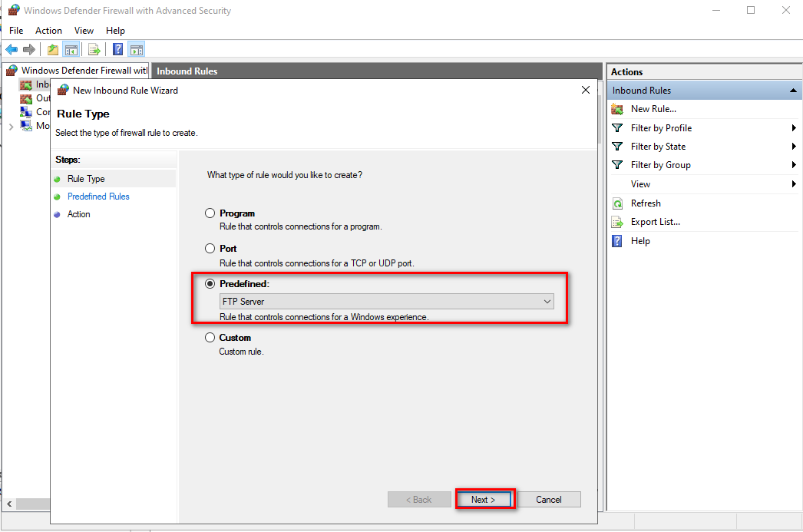Click the Cancel button in wizard
Image resolution: width=803 pixels, height=532 pixels.
point(548,500)
